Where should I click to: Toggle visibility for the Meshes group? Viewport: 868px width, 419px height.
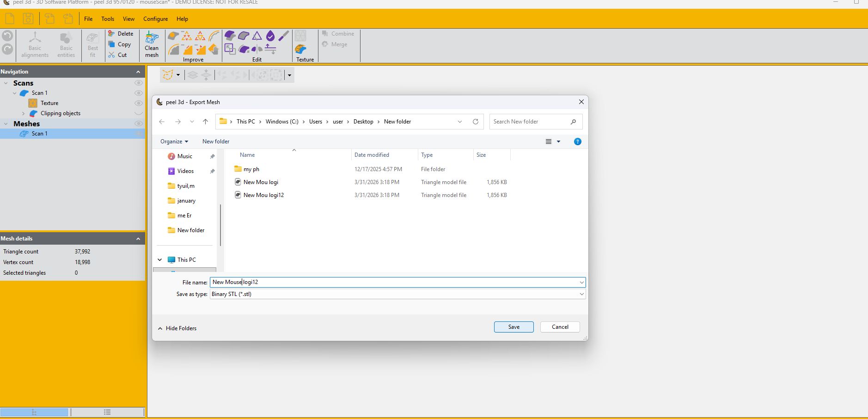139,123
